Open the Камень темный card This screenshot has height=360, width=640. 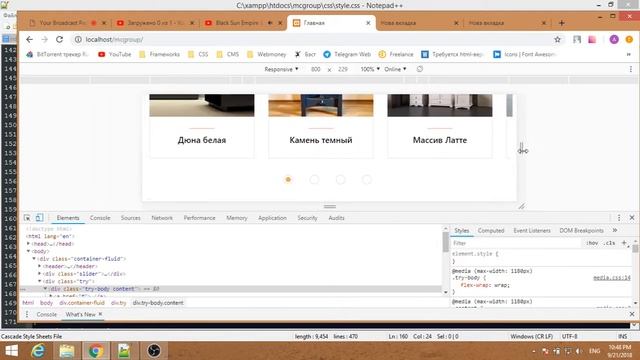[x=321, y=126]
